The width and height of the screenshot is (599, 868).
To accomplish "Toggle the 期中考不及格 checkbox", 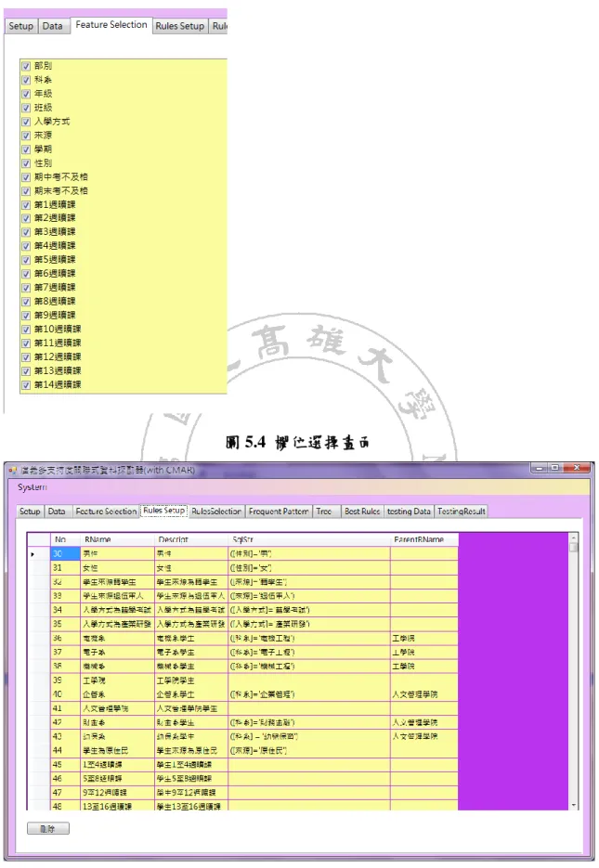I will pos(25,177).
